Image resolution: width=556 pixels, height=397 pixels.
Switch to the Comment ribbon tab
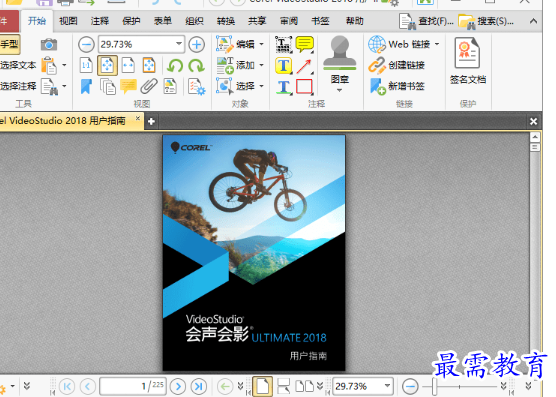(100, 21)
